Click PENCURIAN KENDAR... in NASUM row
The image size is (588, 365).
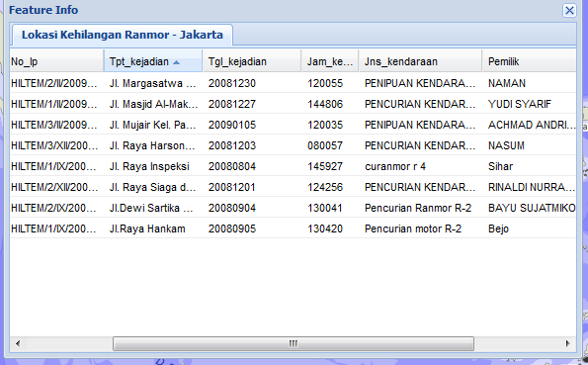[x=420, y=145]
